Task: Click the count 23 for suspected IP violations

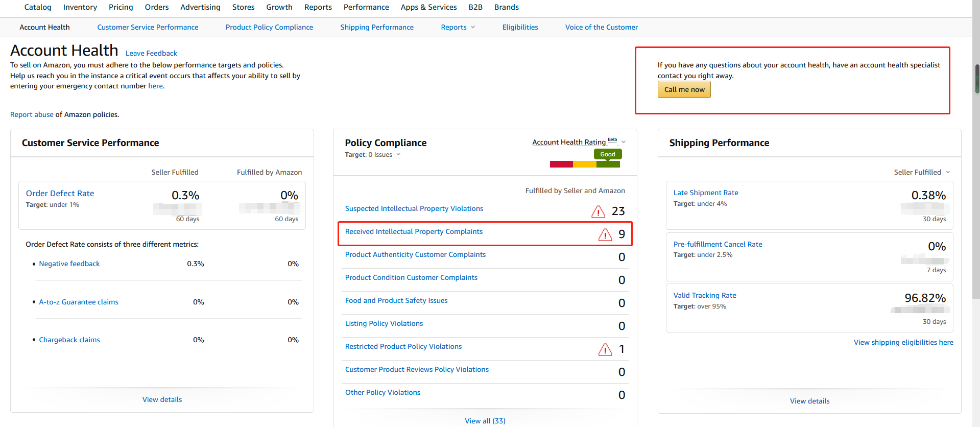Action: [x=618, y=211]
